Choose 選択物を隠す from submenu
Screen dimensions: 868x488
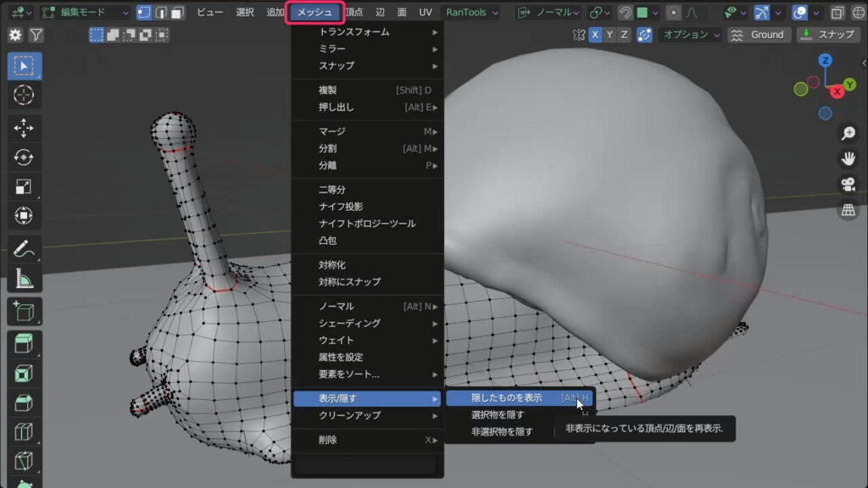pyautogui.click(x=520, y=414)
